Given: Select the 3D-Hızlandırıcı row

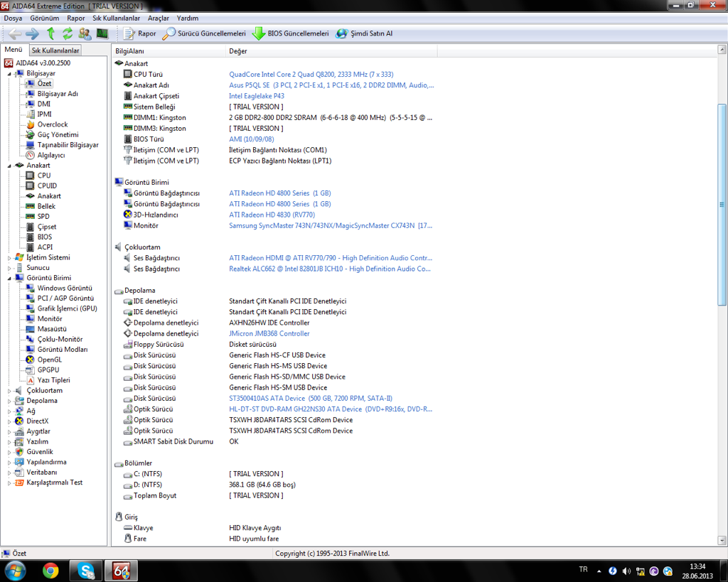Looking at the screenshot, I should coord(156,215).
